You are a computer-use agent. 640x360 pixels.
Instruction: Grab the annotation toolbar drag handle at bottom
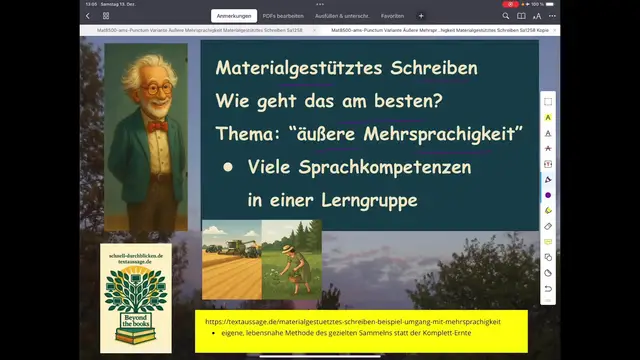[548, 301]
